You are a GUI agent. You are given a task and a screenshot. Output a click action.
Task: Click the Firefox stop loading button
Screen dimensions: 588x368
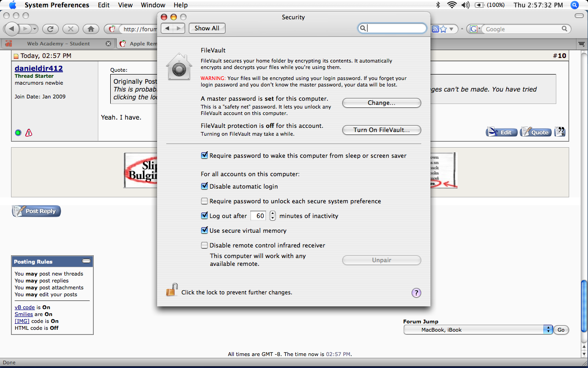click(x=70, y=29)
